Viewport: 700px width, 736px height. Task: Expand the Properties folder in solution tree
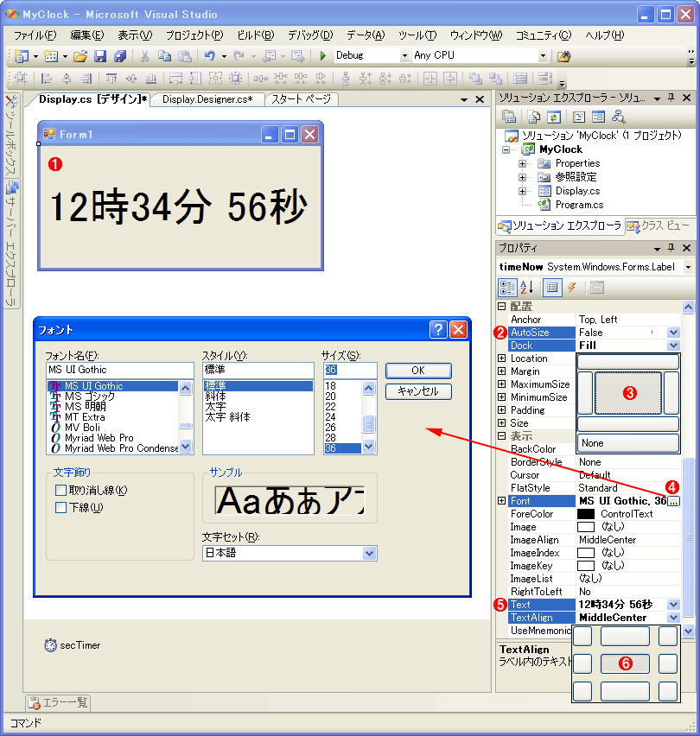(522, 163)
